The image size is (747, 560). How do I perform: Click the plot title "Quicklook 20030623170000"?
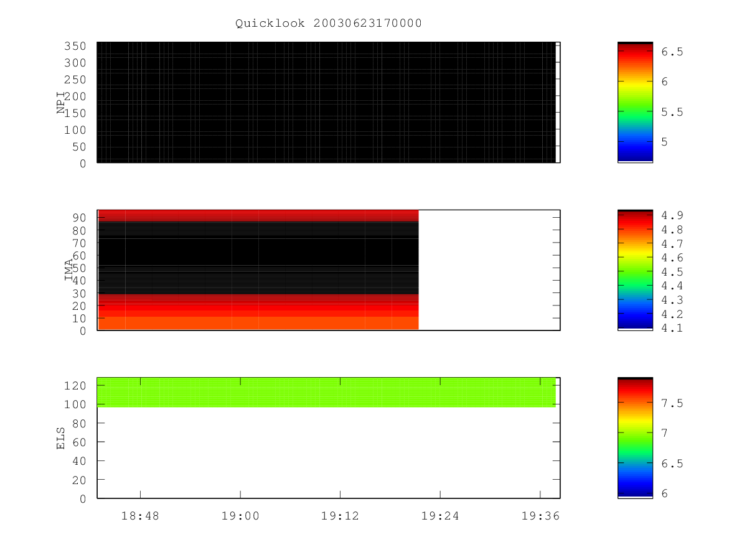[329, 24]
